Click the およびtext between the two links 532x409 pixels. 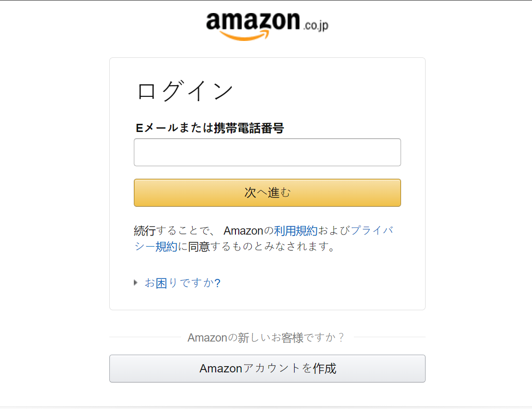tap(334, 231)
